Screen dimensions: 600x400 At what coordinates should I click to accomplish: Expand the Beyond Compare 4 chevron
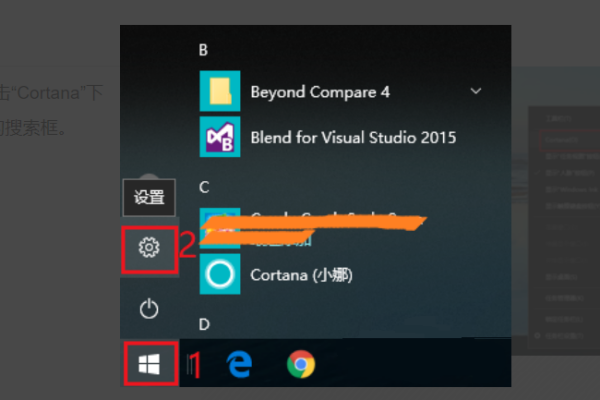click(476, 91)
